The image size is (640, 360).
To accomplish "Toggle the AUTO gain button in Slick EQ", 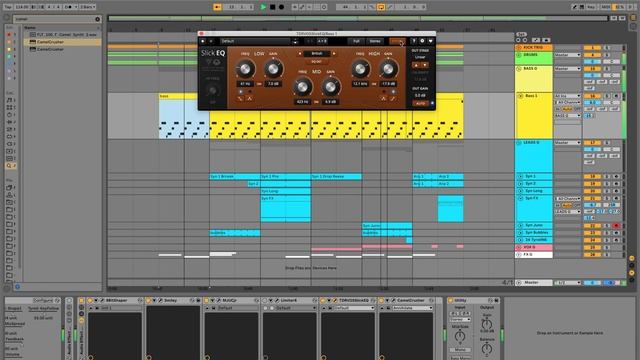I will 420,104.
